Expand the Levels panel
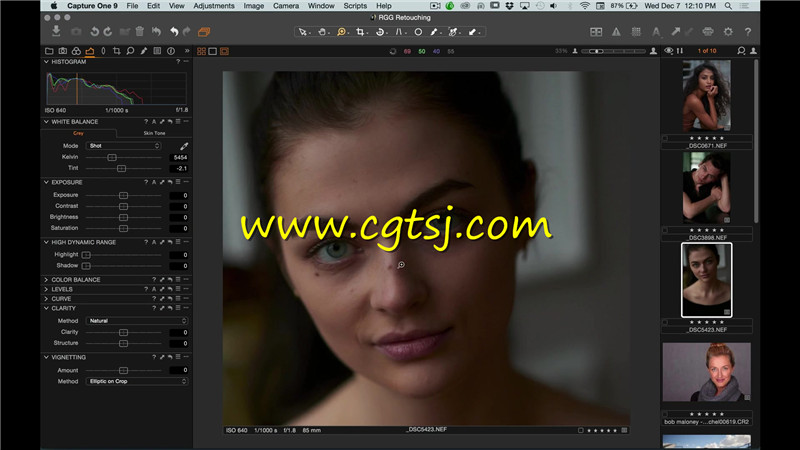800x450 pixels. (x=46, y=289)
